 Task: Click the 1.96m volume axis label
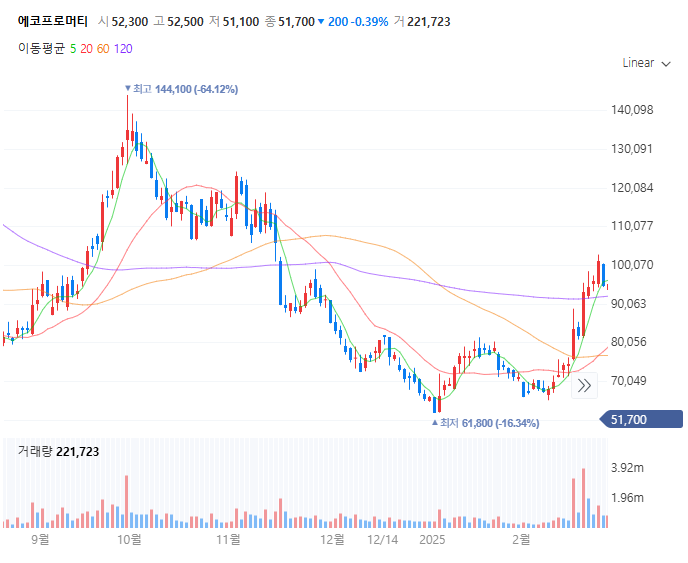click(x=627, y=498)
